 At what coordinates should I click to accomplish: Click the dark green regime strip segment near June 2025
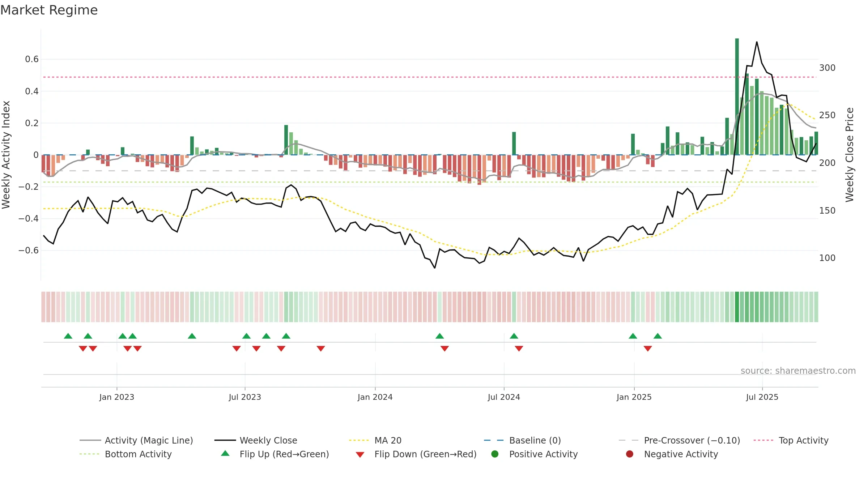pos(737,307)
